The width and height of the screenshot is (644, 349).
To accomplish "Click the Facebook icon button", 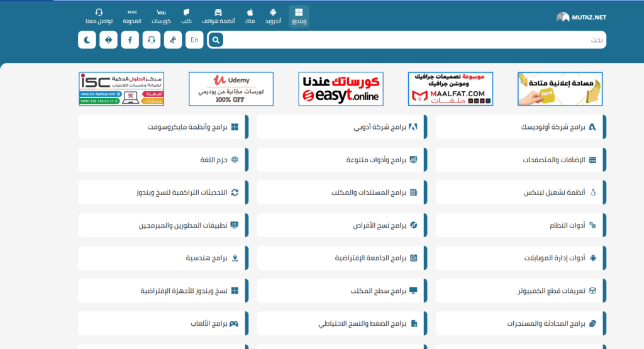I will 130,40.
